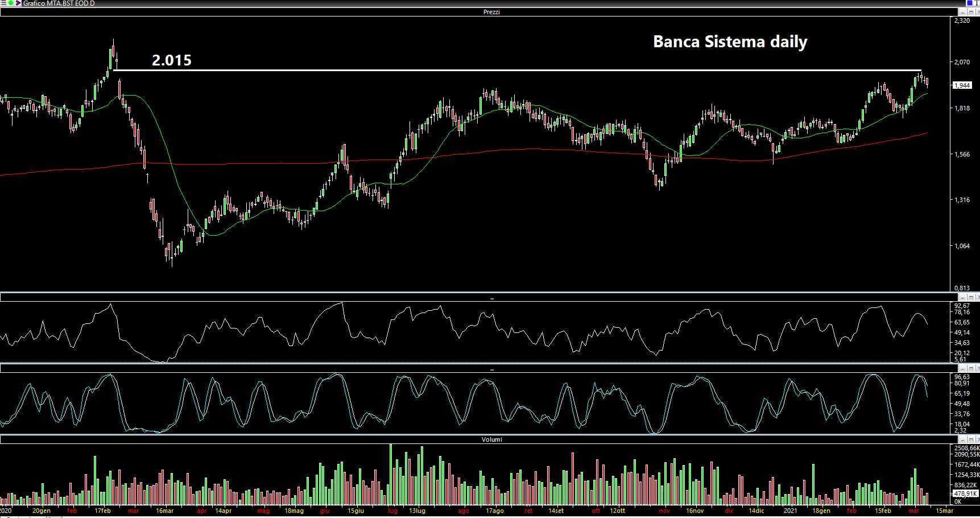The image size is (980, 518).
Task: Click the 'Grafico MTA.BST EOD D' window title
Action: 59,3
